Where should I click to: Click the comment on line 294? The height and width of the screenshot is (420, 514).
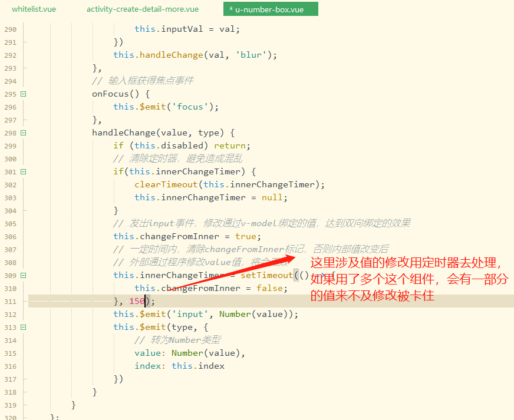click(143, 81)
